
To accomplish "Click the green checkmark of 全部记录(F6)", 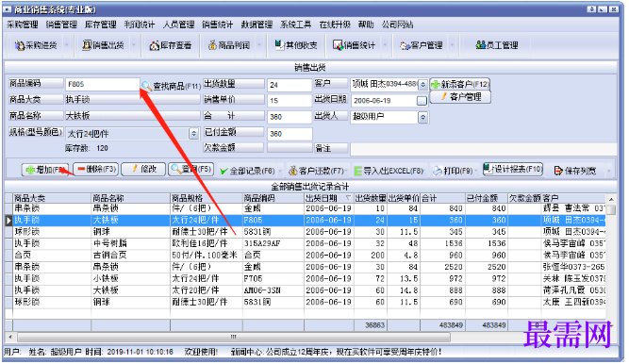I will click(x=224, y=172).
